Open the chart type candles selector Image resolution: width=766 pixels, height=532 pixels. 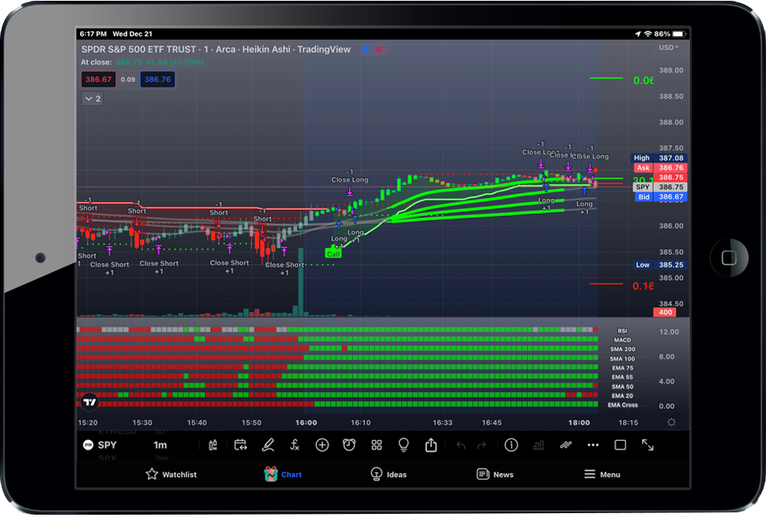(x=213, y=446)
